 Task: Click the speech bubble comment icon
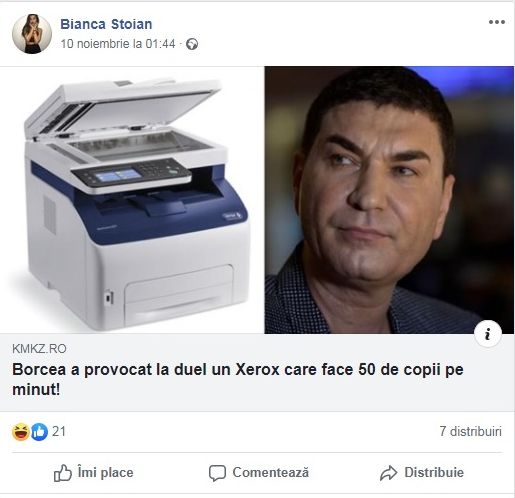(217, 473)
